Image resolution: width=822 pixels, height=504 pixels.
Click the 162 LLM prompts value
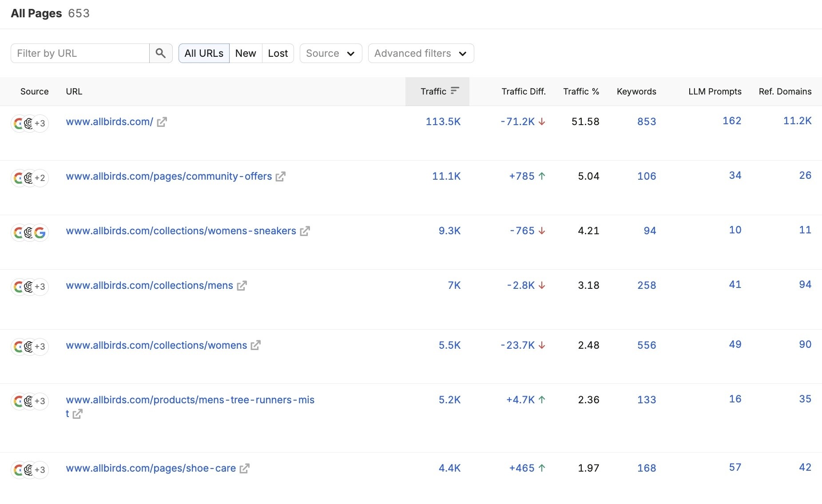tap(732, 121)
